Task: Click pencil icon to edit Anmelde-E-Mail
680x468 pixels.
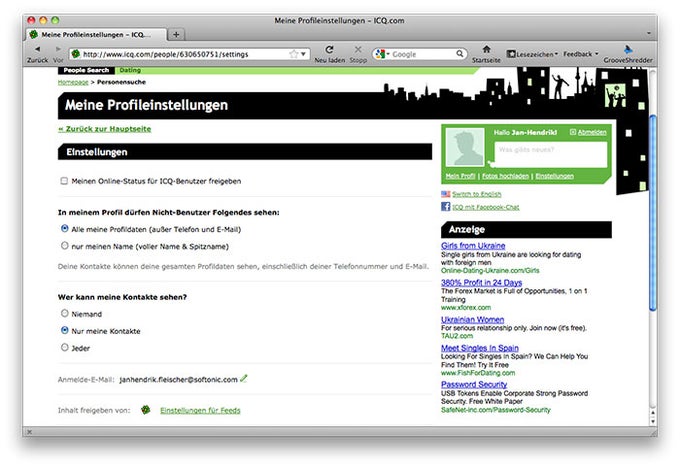Action: pos(244,378)
